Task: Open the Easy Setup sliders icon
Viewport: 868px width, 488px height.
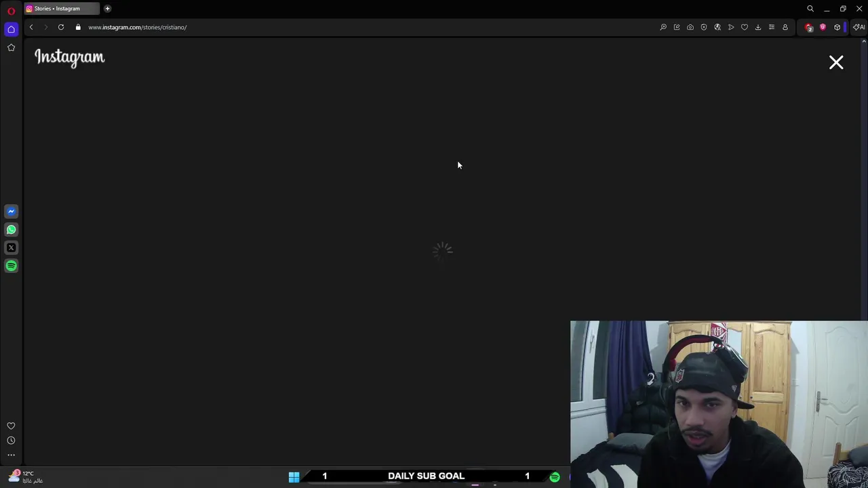Action: pyautogui.click(x=772, y=27)
